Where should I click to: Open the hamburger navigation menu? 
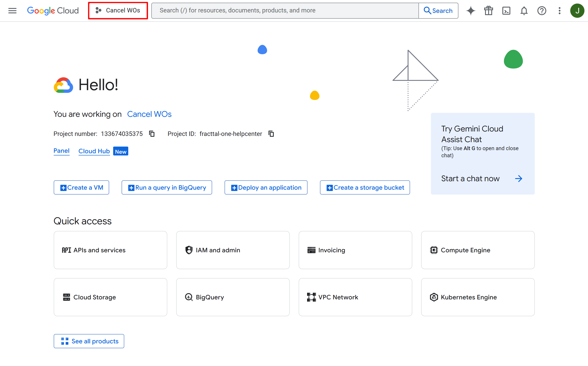(x=12, y=11)
